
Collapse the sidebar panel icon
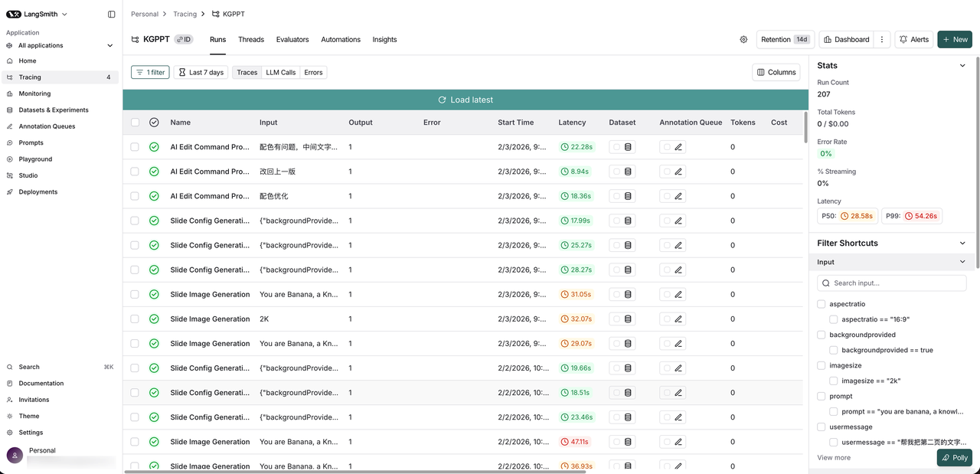click(x=112, y=15)
